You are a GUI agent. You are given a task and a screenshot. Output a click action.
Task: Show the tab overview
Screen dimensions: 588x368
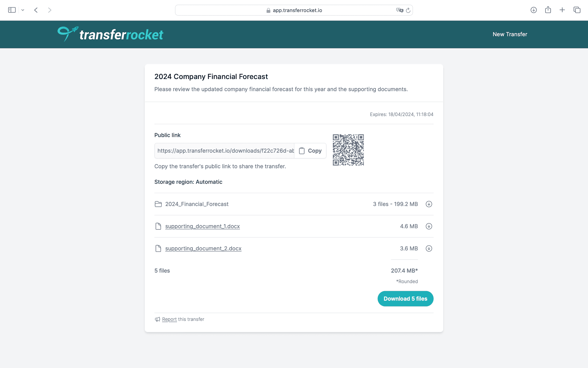click(x=577, y=10)
